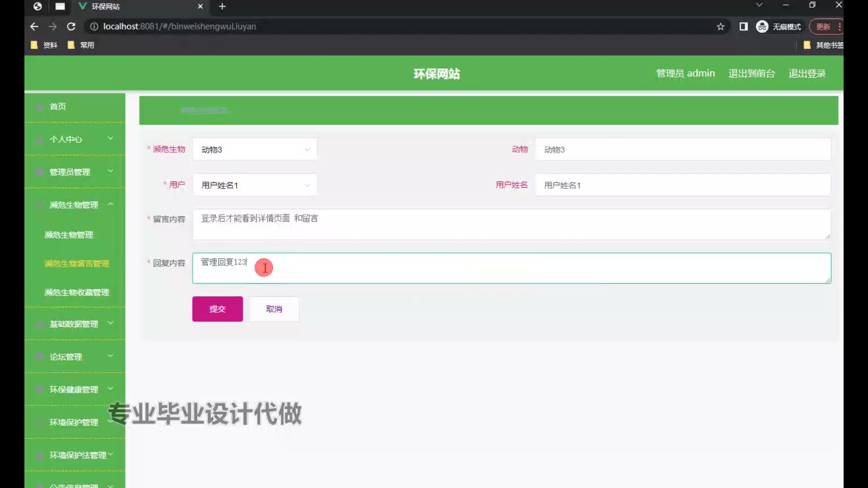
Task: Click the browser reload icon
Action: click(71, 27)
